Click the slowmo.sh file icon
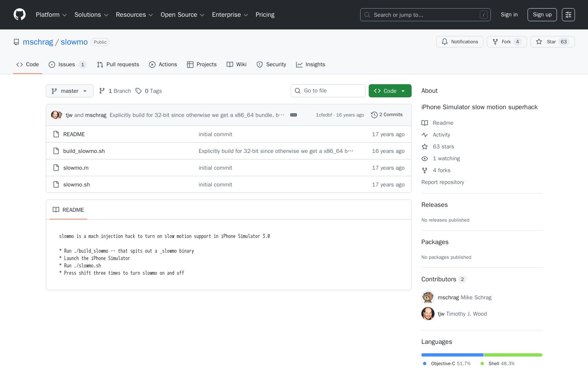Screen dimensions: 588x368 (56, 184)
